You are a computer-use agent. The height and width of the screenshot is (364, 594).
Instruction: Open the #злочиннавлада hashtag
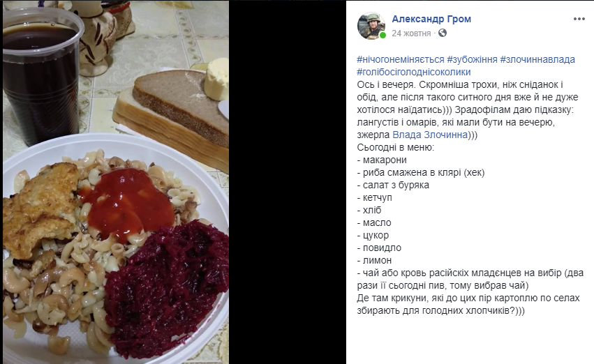point(537,59)
